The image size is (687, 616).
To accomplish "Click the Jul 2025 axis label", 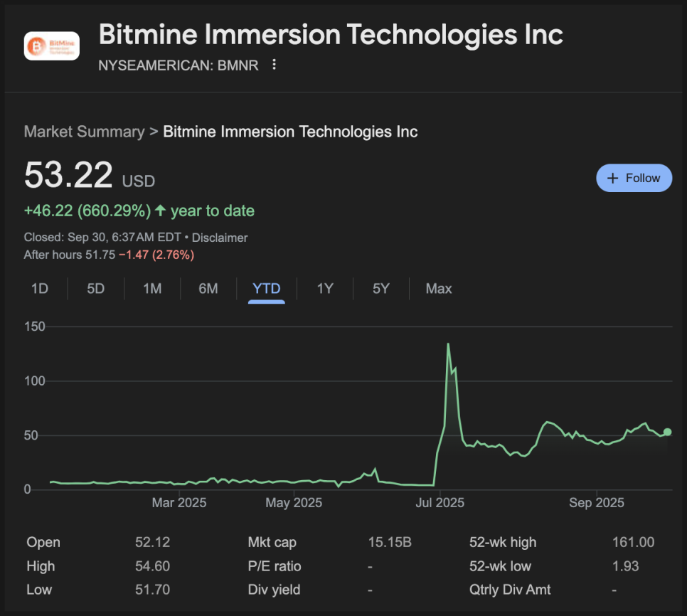I will pyautogui.click(x=440, y=502).
